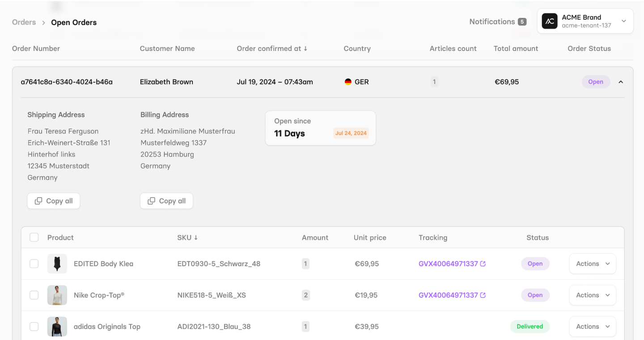
Task: Click sort arrow next to SKU header
Action: [196, 238]
